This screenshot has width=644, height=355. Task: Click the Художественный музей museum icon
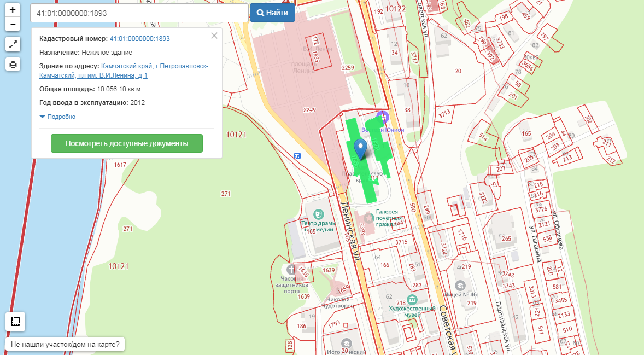pyautogui.click(x=412, y=299)
